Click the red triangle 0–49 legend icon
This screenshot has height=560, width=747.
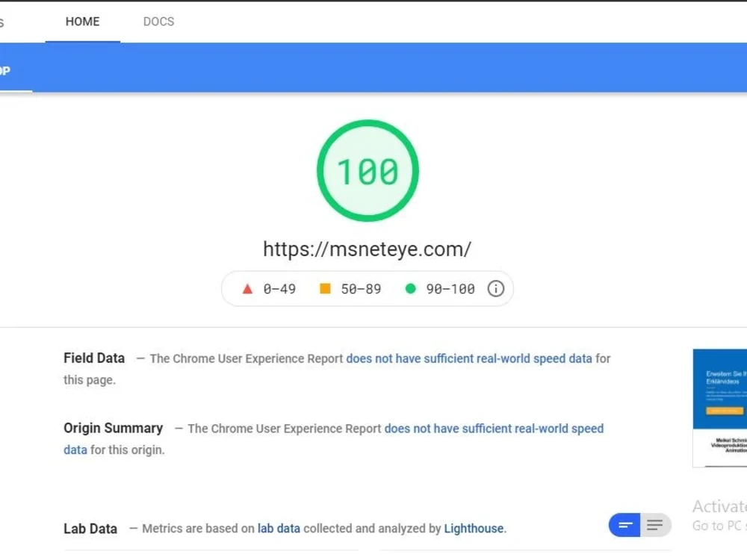pos(247,288)
